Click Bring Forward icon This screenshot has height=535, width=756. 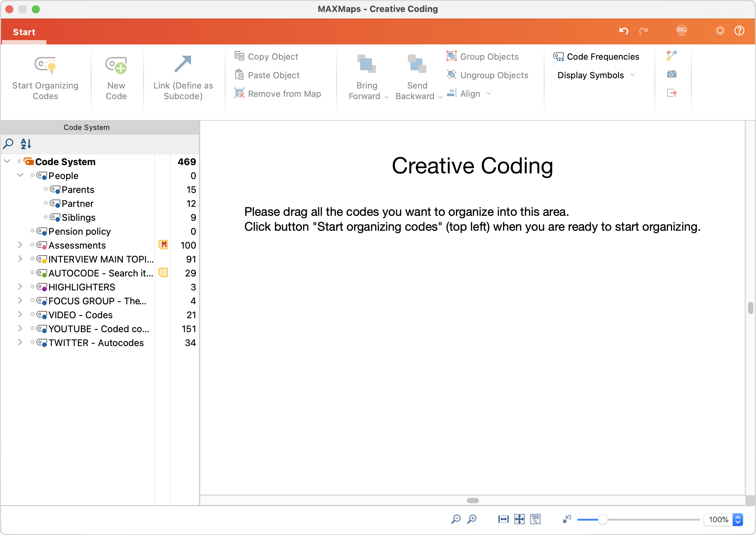(367, 64)
